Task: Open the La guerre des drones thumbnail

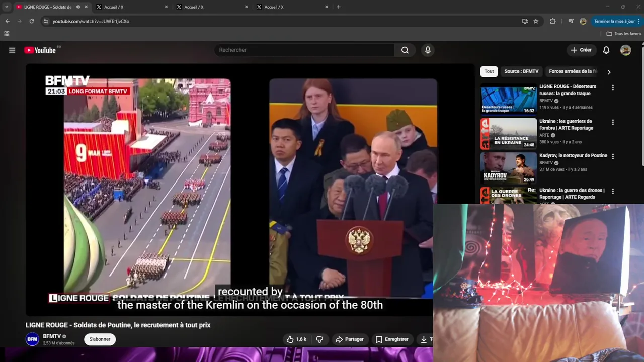Action: tap(509, 196)
